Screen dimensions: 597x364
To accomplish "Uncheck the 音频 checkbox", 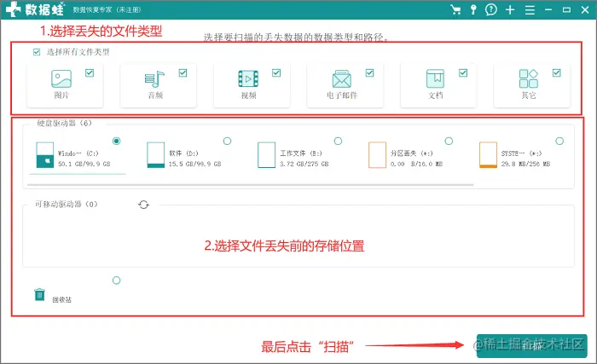I will click(183, 72).
